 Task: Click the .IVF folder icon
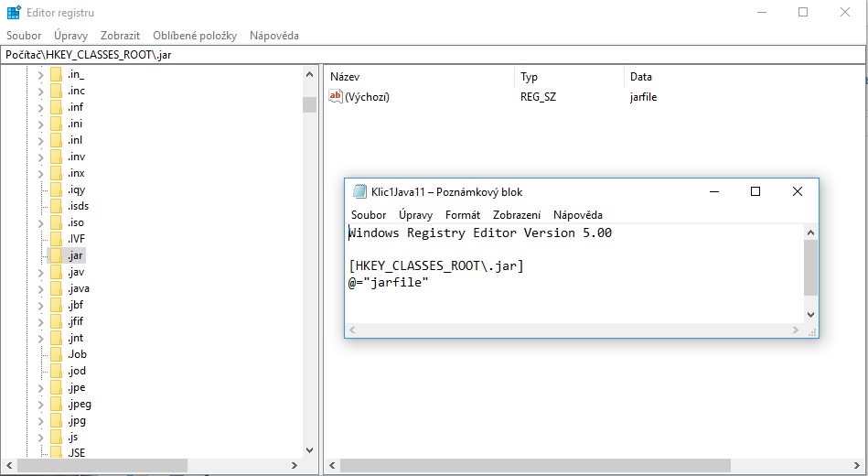click(x=56, y=239)
